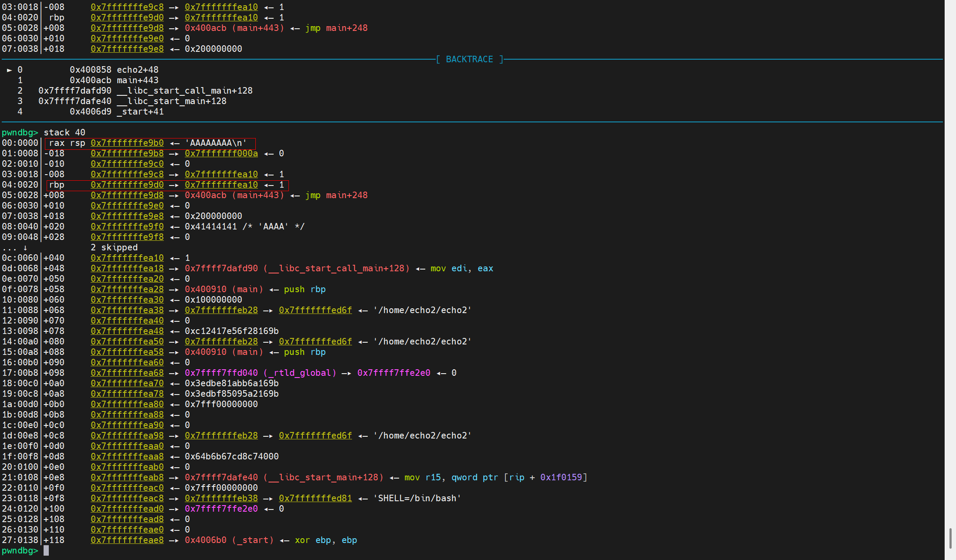956x560 pixels.
Task: Click the BACKTRACE section header label
Action: tap(469, 59)
